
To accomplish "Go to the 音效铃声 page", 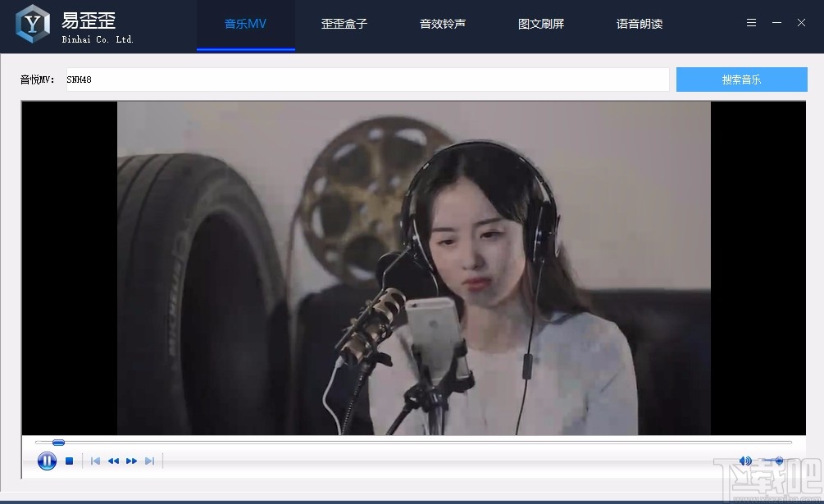I will [443, 25].
